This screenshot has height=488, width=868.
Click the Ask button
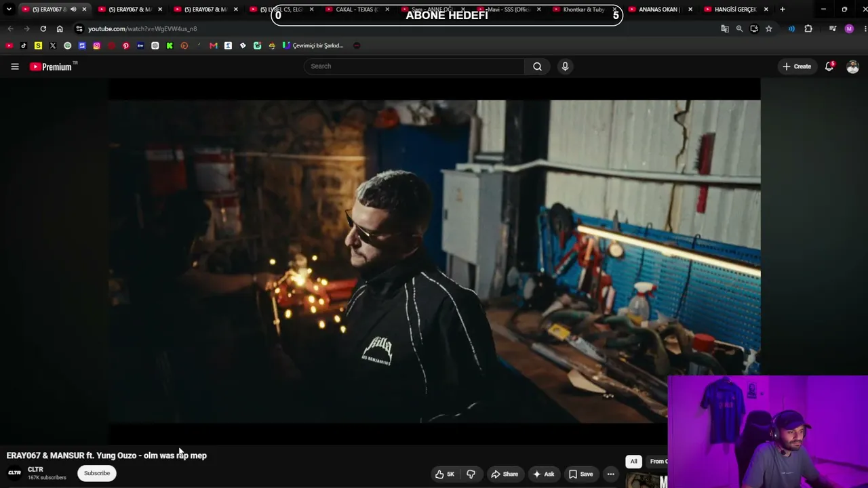[x=544, y=474]
